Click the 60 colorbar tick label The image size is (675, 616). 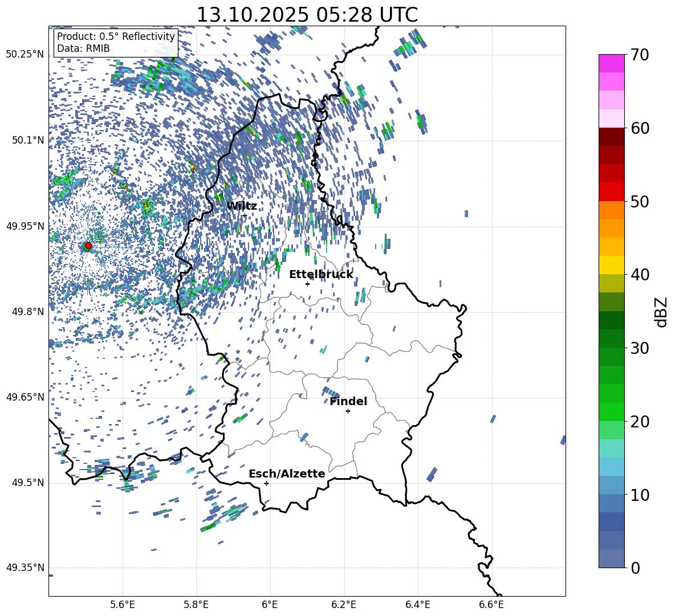click(x=640, y=128)
